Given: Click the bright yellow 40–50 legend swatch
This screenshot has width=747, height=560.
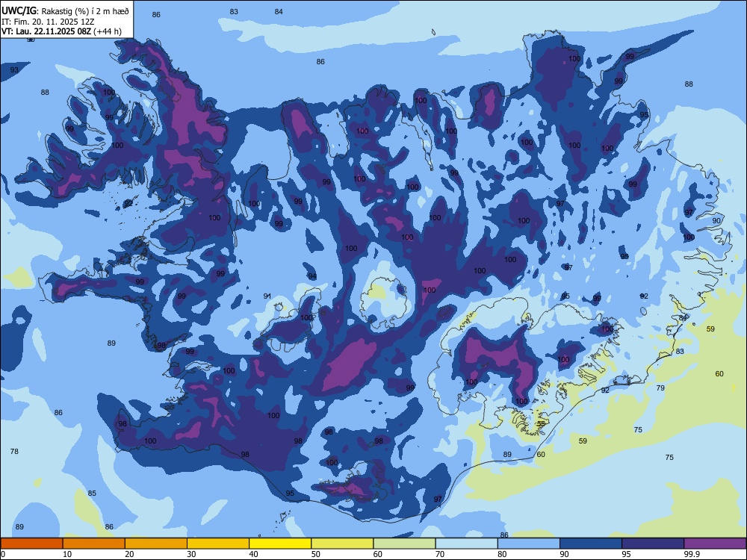Looking at the screenshot, I should (280, 544).
